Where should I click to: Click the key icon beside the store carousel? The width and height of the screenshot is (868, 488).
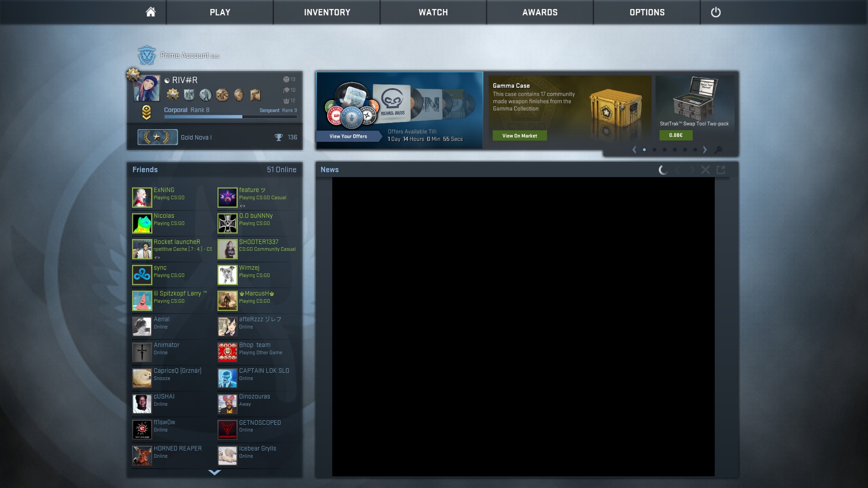pos(718,150)
